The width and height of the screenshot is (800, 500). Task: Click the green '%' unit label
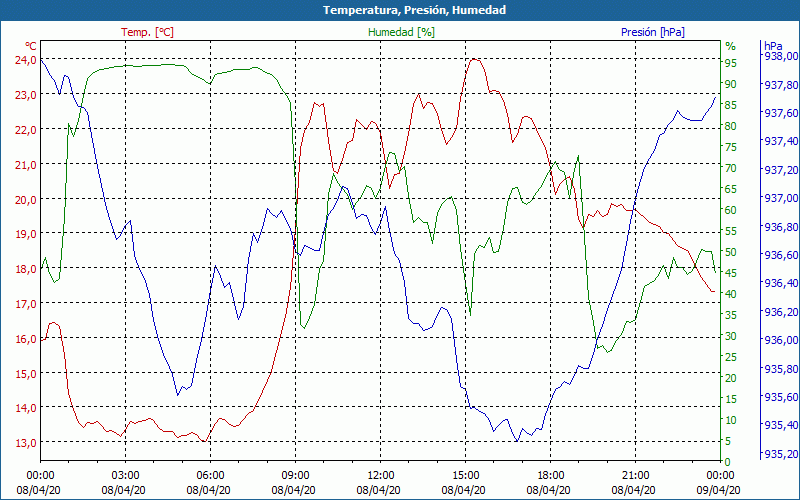pyautogui.click(x=731, y=46)
